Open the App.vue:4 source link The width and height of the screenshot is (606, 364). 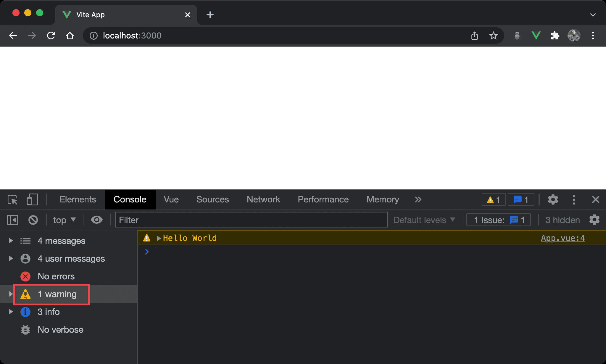coord(563,238)
